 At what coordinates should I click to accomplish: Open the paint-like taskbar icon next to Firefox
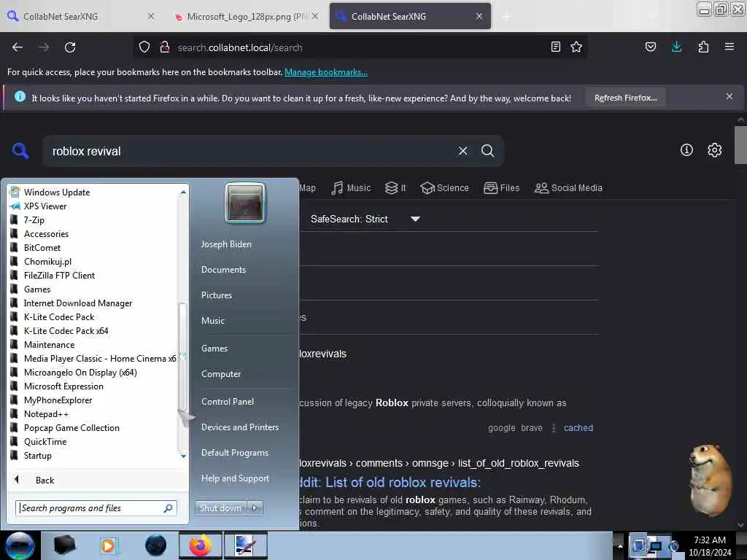(245, 545)
